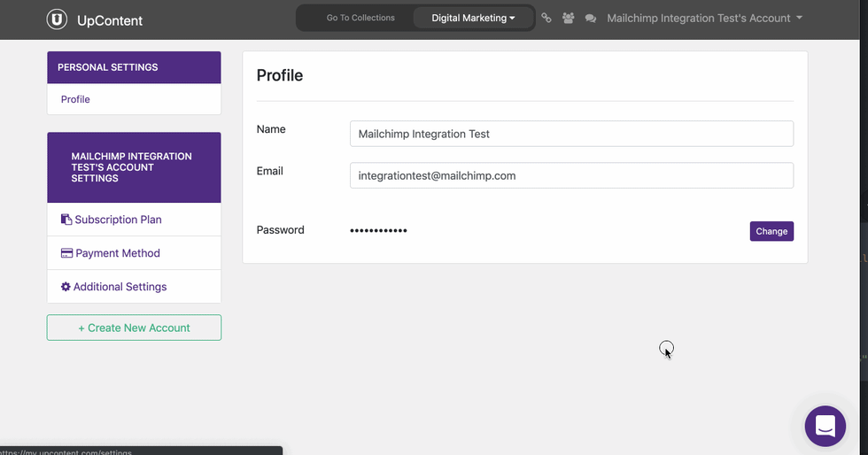Screen dimensions: 868x455
Task: Click Mailchimp Integration Test's Account Settings header
Action: (134, 167)
